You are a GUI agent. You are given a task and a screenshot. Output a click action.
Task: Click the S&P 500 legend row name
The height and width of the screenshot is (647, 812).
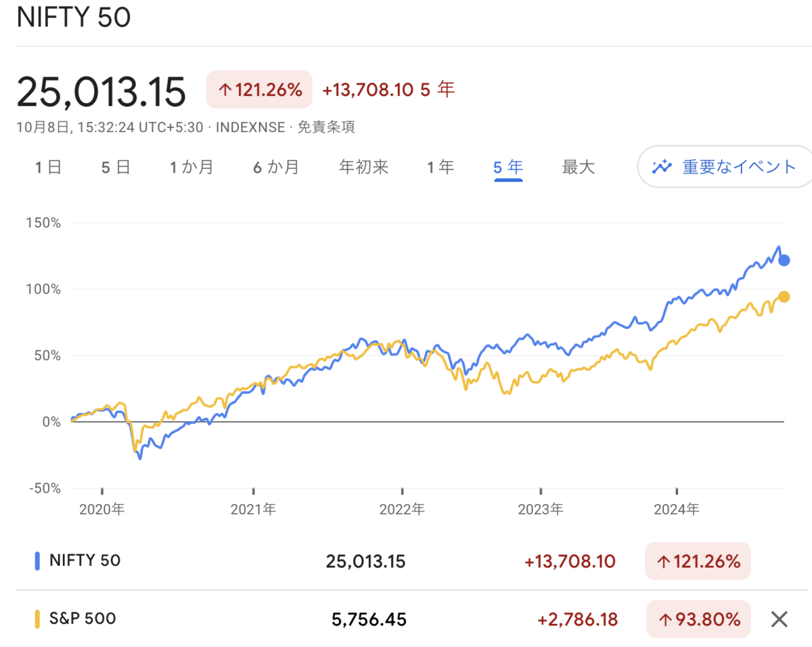tap(83, 619)
